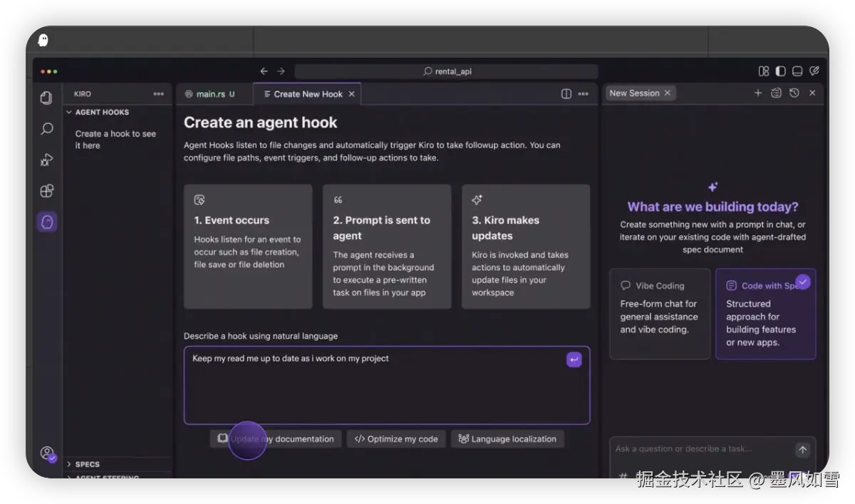
Task: Open the Kiro panel more actions menu
Action: (158, 94)
